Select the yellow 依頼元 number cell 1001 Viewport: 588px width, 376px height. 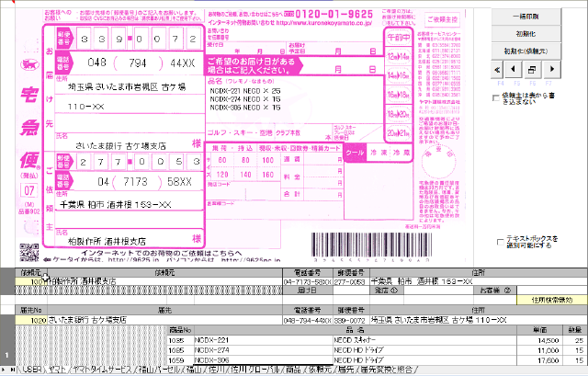click(x=31, y=281)
